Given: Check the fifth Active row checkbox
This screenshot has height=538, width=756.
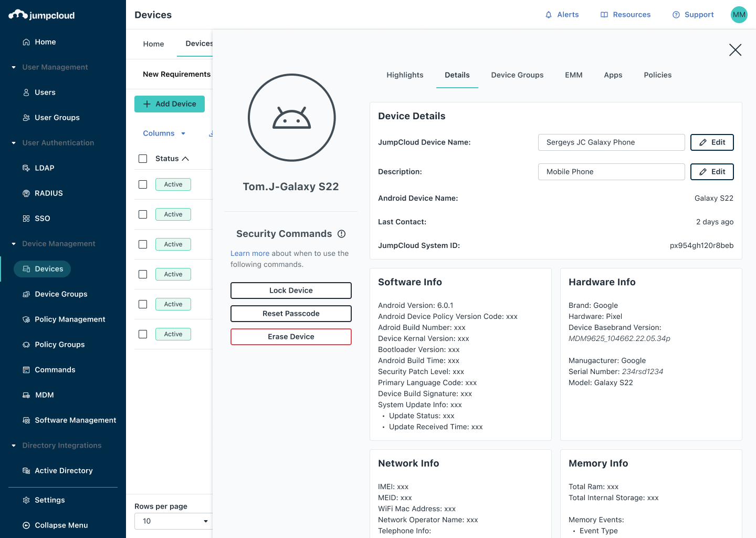Looking at the screenshot, I should point(143,304).
